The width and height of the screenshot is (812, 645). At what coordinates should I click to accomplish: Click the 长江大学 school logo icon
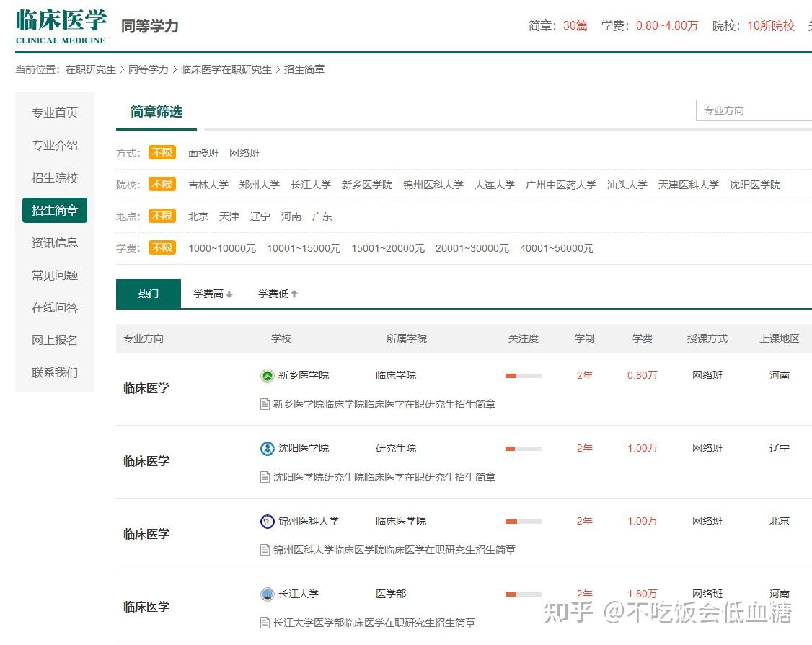pos(268,594)
